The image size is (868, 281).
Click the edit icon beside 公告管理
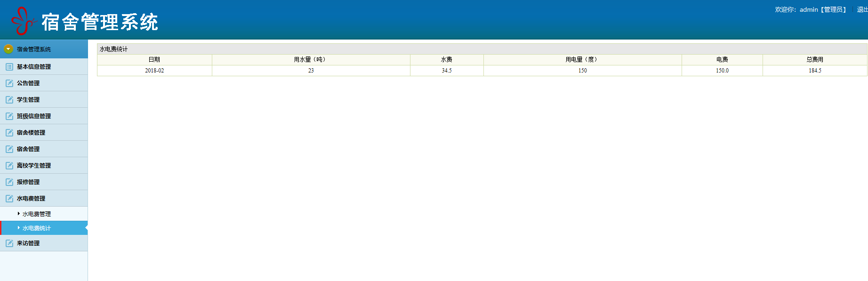9,83
